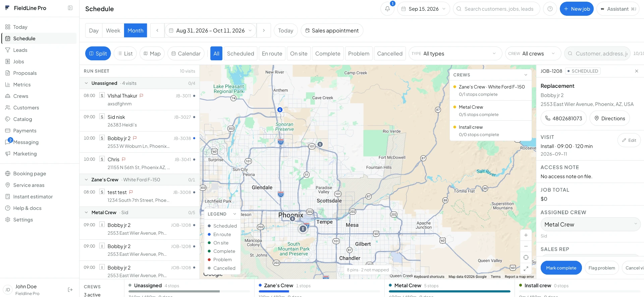Image resolution: width=644 pixels, height=297 pixels.
Task: Click the Directions button
Action: click(x=609, y=118)
